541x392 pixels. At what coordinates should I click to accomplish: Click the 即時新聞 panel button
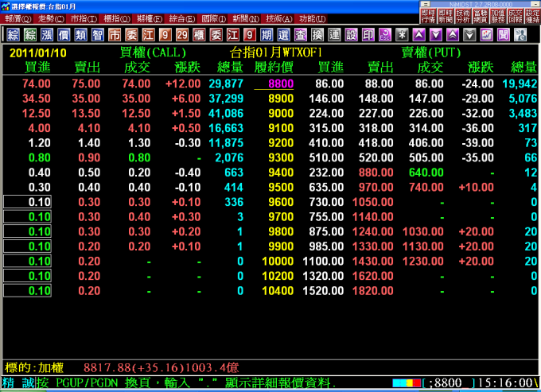[446, 16]
